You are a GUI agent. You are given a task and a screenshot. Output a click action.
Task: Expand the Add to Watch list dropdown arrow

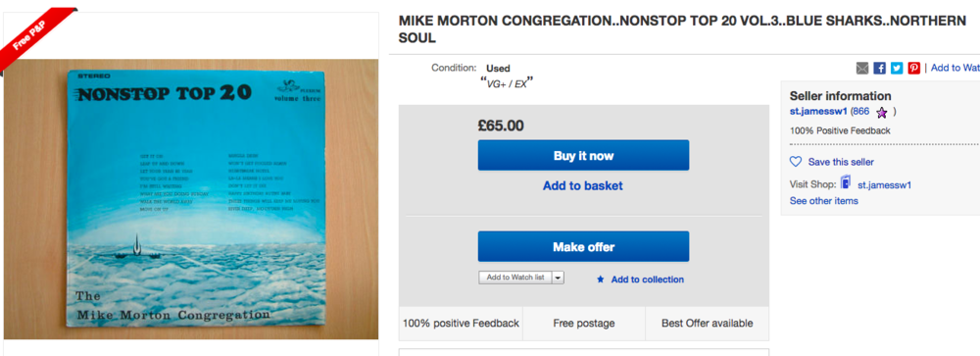click(559, 278)
